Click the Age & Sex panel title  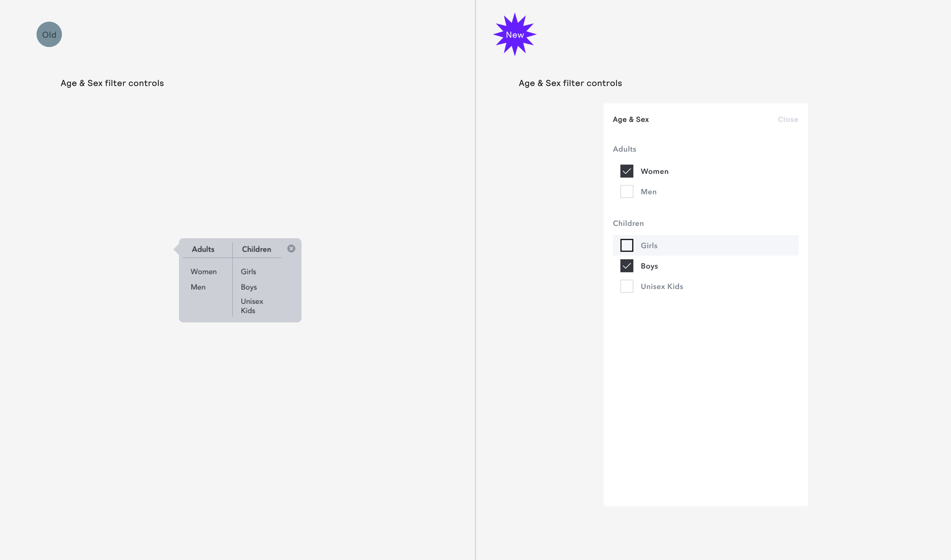pos(631,119)
